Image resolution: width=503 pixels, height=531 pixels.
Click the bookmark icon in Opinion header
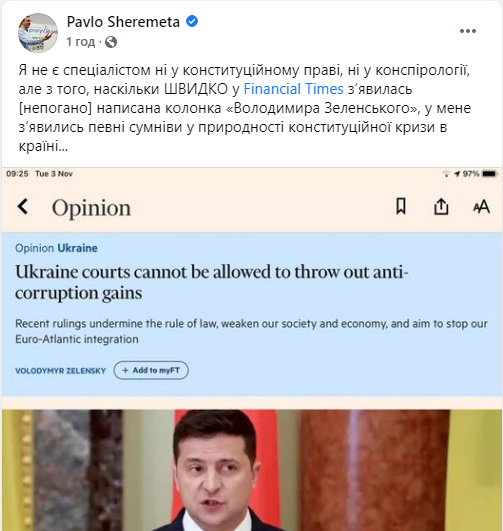[x=401, y=206]
